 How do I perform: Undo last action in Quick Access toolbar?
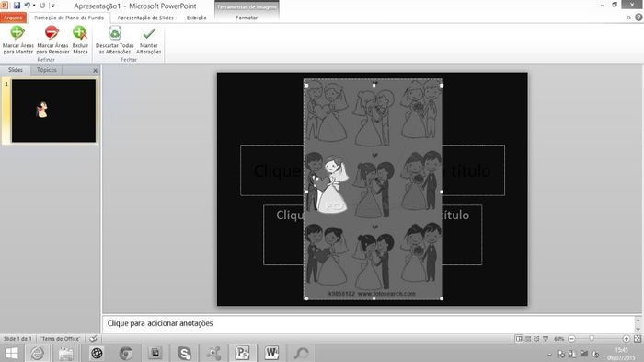[x=27, y=6]
